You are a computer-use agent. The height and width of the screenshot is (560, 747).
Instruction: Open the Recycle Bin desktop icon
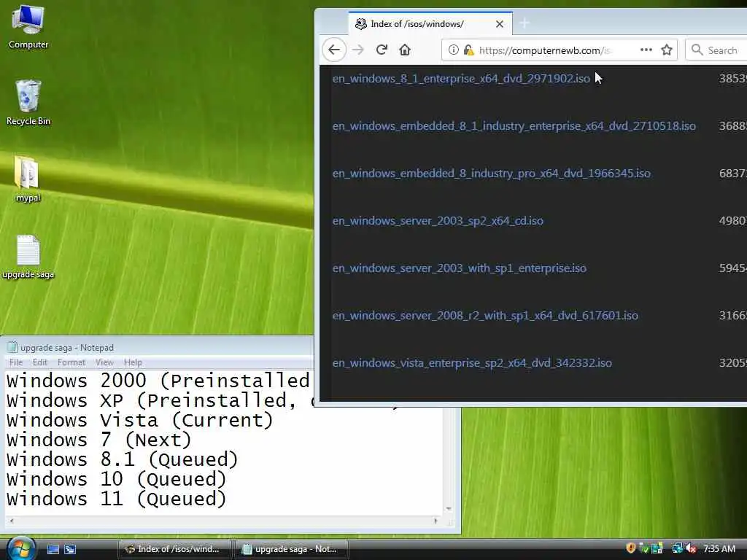tap(28, 103)
